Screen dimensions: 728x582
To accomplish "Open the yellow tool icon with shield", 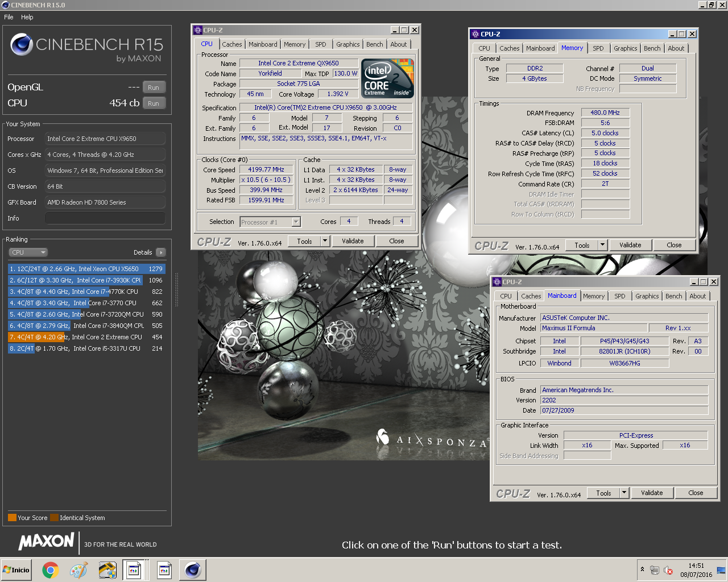I will pyautogui.click(x=107, y=570).
